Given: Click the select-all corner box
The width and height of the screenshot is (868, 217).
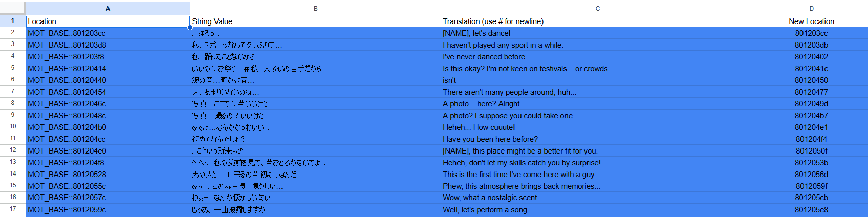Looking at the screenshot, I should point(12,8).
